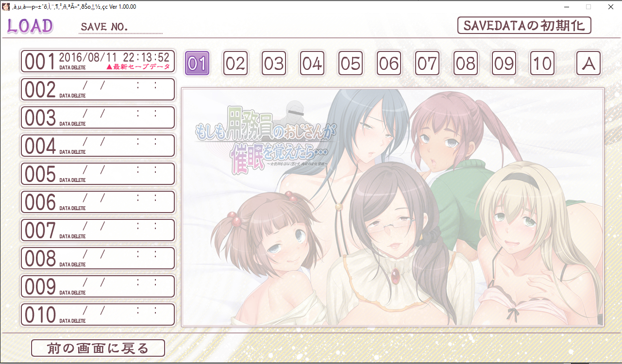Click DATA DELETE under slot 004
The height and width of the screenshot is (364, 622).
(72, 152)
